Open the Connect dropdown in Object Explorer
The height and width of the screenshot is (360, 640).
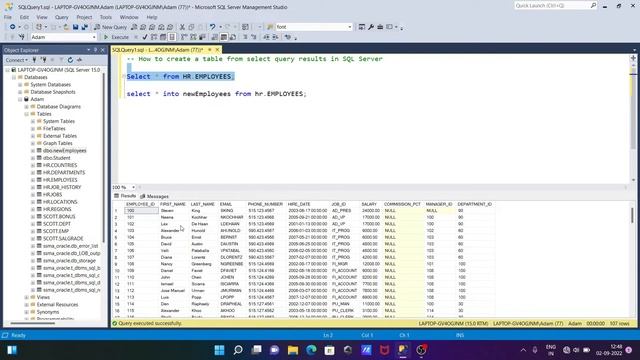(x=16, y=60)
